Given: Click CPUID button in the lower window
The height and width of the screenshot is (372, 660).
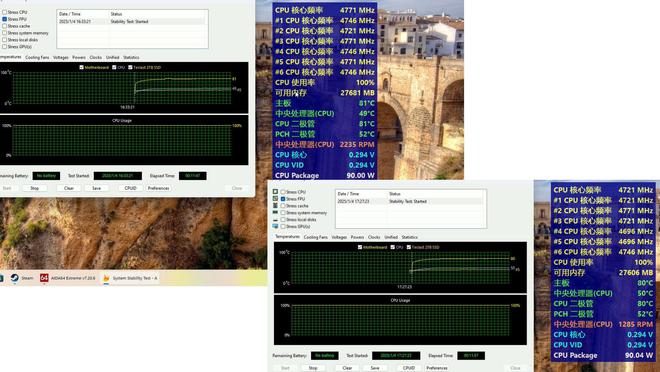Looking at the screenshot, I should tap(409, 368).
